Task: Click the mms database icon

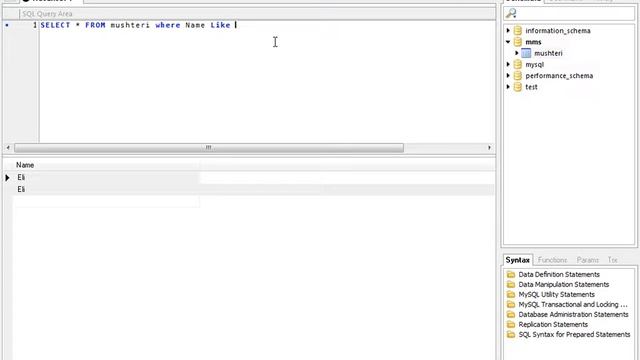Action: coord(518,42)
